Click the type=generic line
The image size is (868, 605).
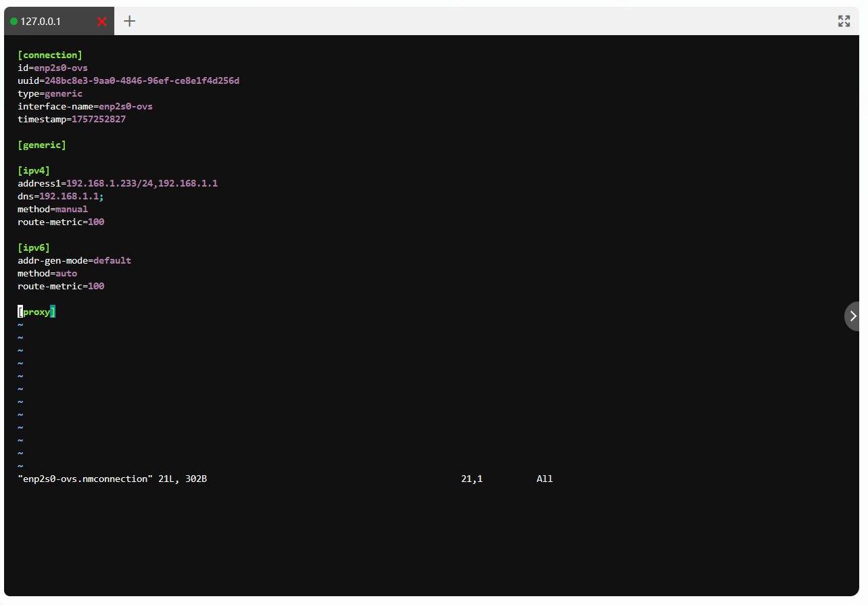click(50, 93)
